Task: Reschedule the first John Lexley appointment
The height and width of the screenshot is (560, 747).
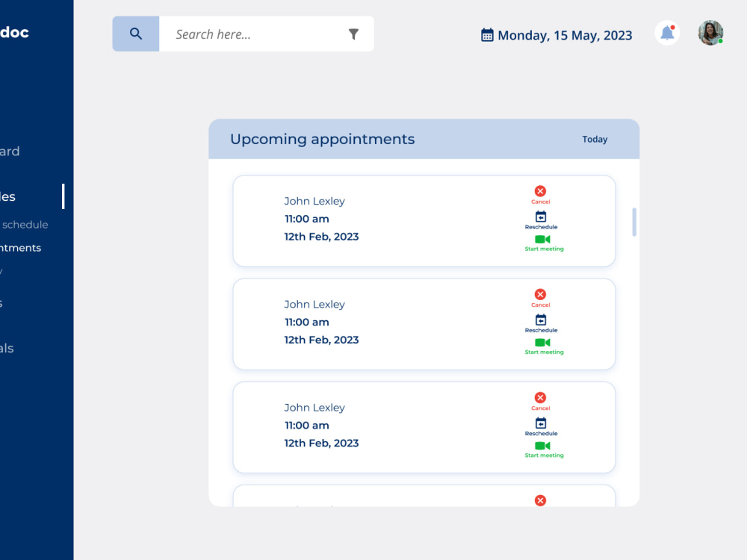Action: point(541,220)
